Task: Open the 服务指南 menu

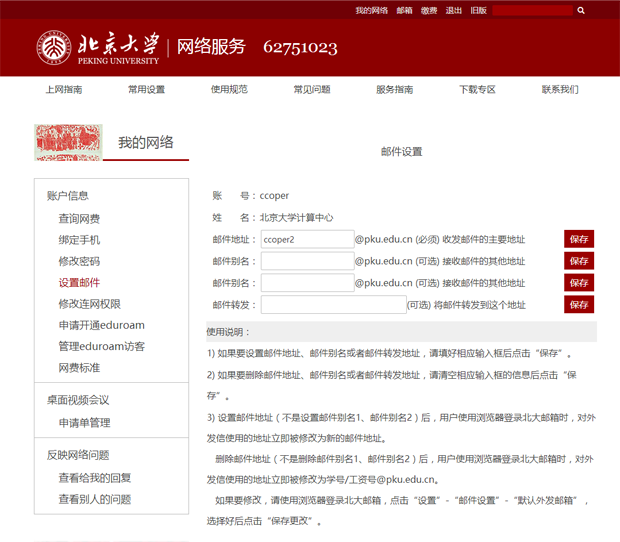Action: 394,89
